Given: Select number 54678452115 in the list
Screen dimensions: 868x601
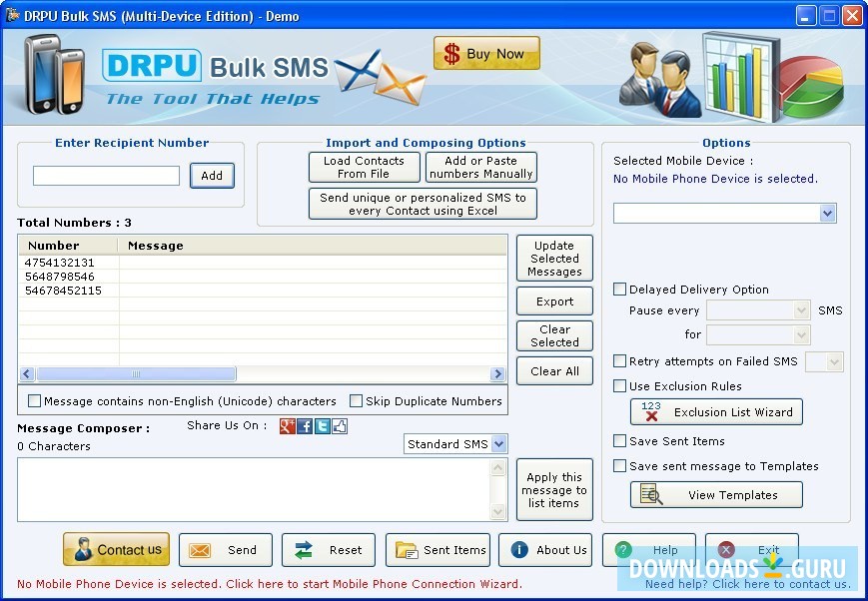Looking at the screenshot, I should coord(63,291).
